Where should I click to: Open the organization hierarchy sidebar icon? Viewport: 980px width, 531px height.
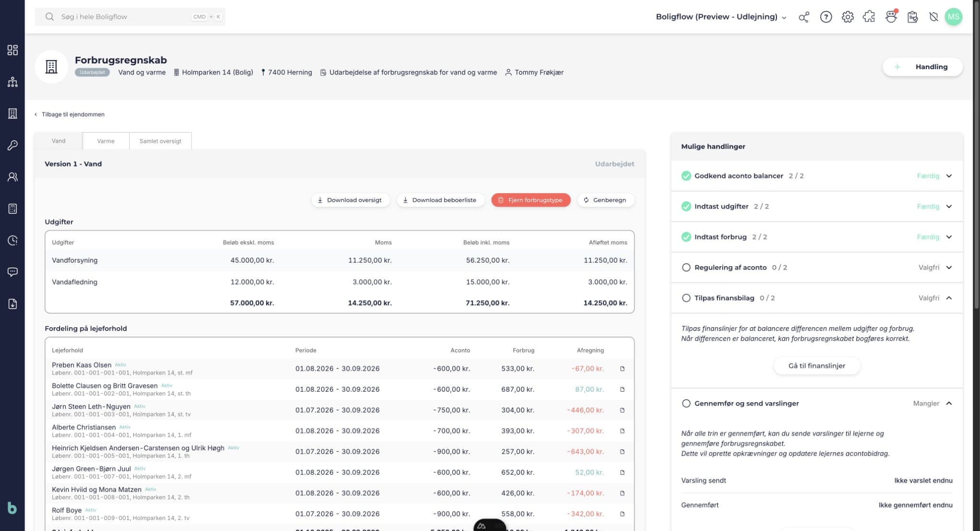click(x=12, y=82)
